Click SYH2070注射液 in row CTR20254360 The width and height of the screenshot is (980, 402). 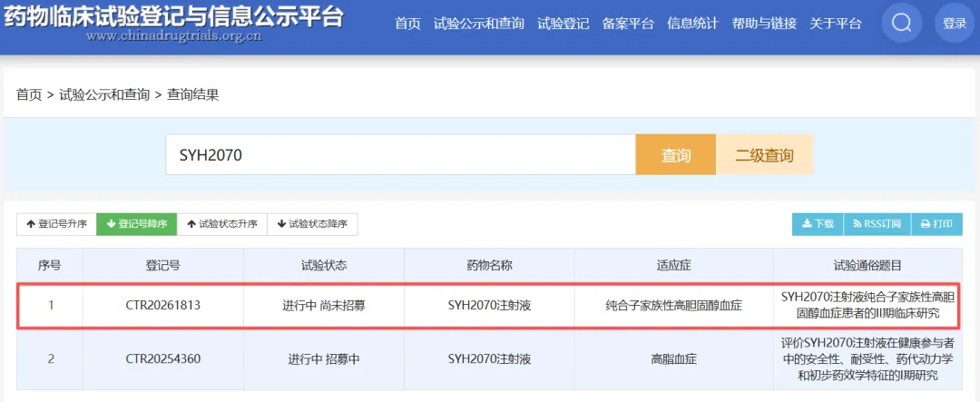coord(489,359)
